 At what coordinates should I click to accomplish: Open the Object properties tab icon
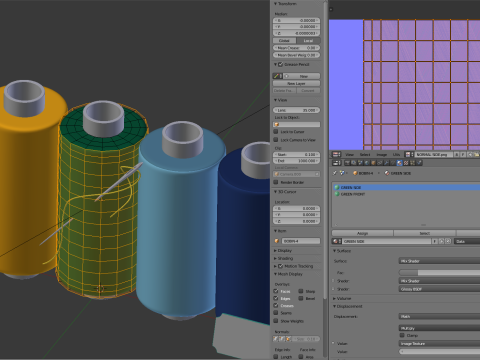(x=373, y=163)
